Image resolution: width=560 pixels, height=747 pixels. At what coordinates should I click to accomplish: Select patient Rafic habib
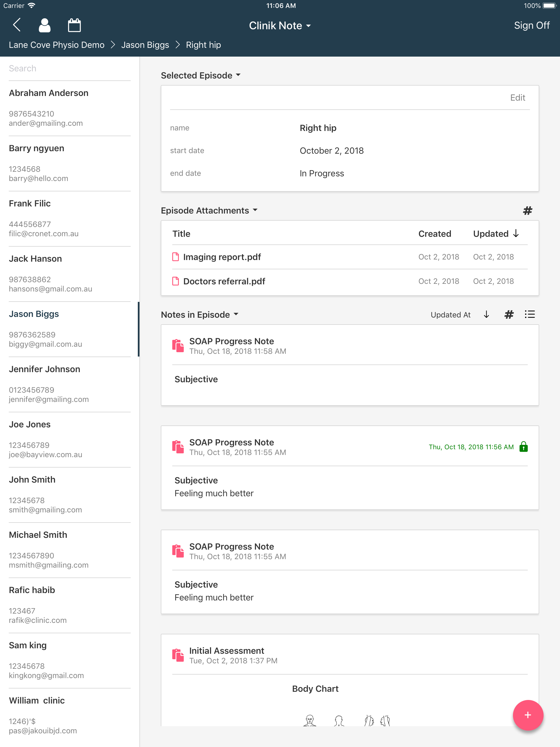[69, 606]
